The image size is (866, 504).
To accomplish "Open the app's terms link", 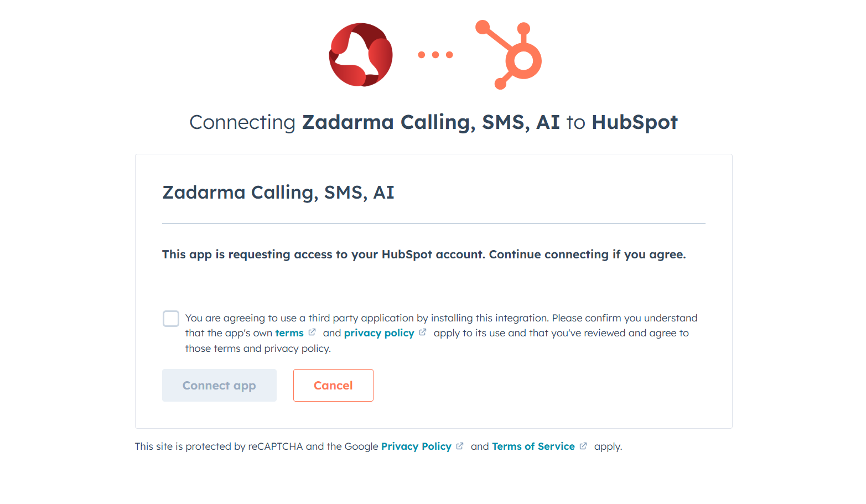I will [291, 332].
